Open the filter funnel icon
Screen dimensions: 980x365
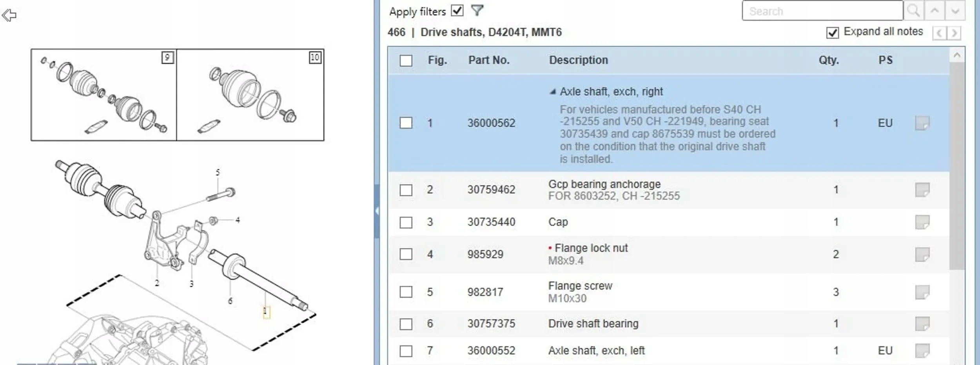click(477, 10)
